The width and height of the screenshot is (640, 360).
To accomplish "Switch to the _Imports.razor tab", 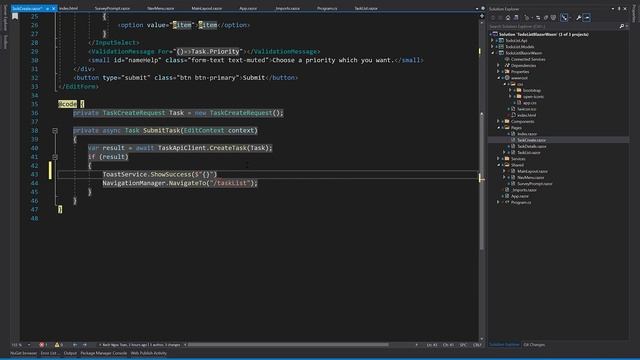I will click(x=287, y=8).
